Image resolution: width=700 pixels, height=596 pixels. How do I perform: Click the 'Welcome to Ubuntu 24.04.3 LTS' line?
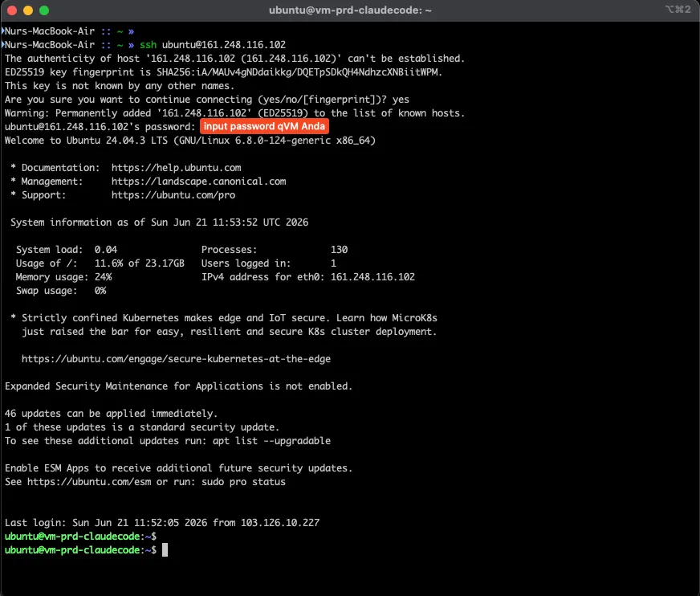(x=190, y=141)
